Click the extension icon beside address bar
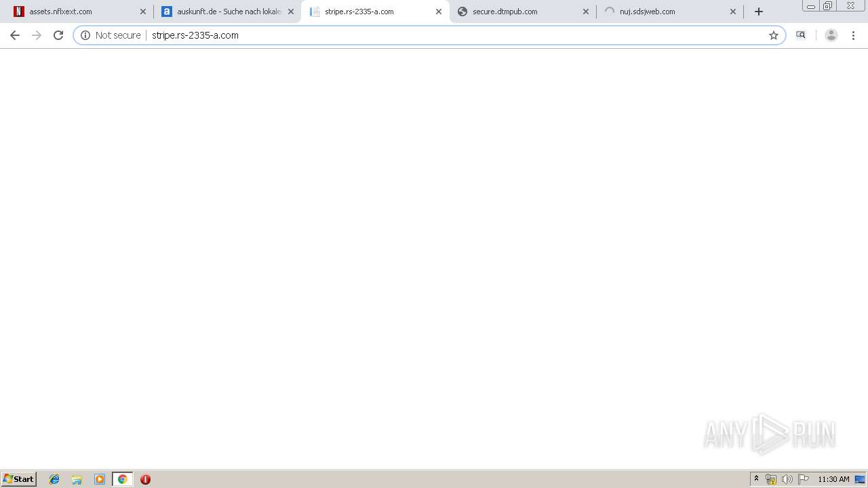The width and height of the screenshot is (868, 488). coord(801,35)
